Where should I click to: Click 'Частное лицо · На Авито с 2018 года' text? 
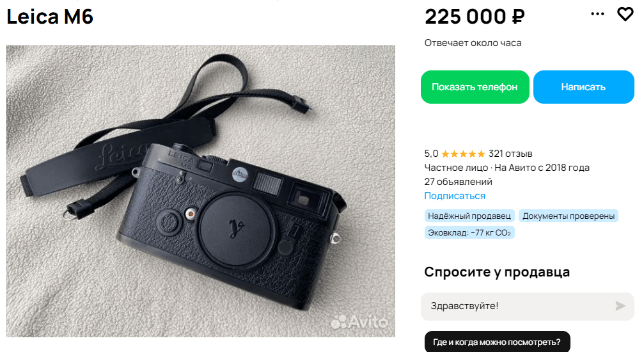pos(507,168)
